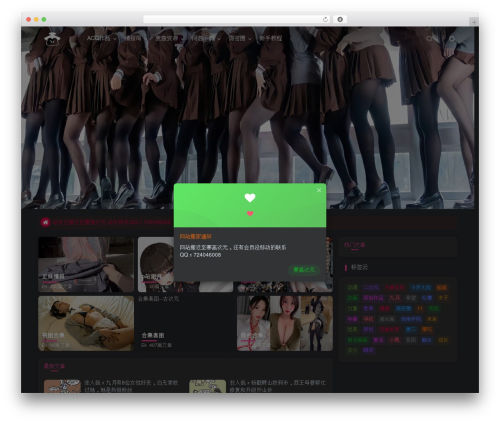Close the green notification popup
The width and height of the screenshot is (500, 423).
click(x=319, y=190)
